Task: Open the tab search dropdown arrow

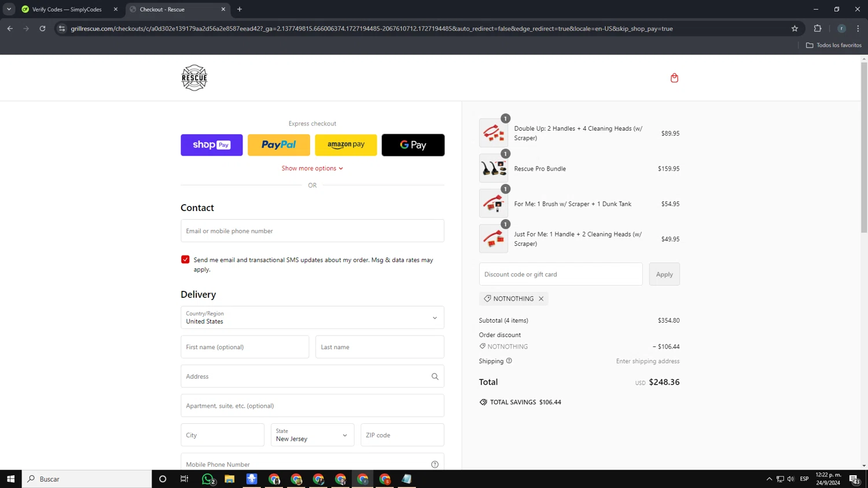Action: (x=9, y=9)
